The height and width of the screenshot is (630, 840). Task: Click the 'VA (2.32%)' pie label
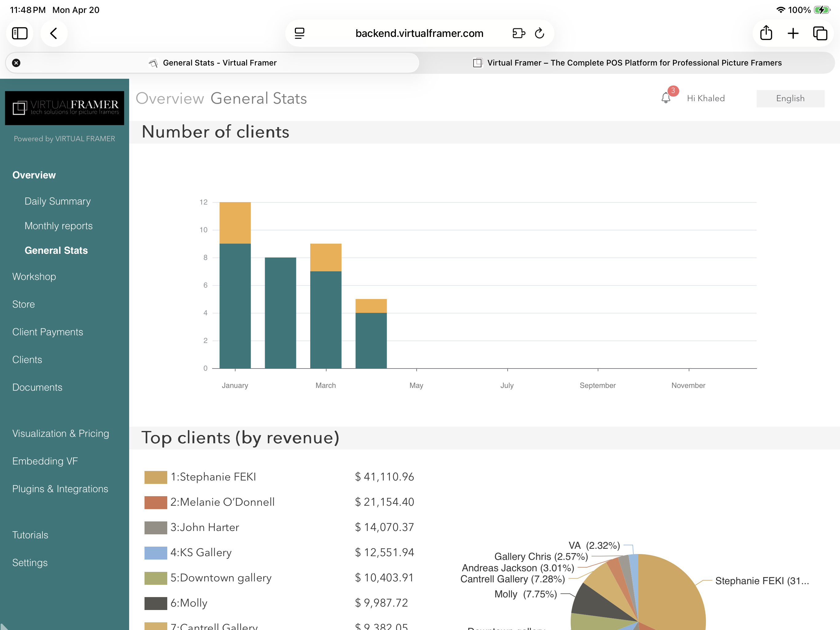click(x=594, y=546)
